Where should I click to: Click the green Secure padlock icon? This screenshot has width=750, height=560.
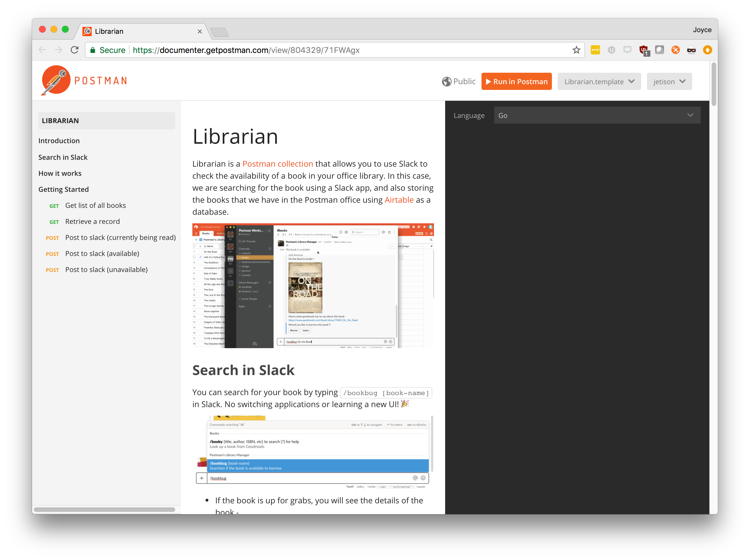click(x=93, y=50)
